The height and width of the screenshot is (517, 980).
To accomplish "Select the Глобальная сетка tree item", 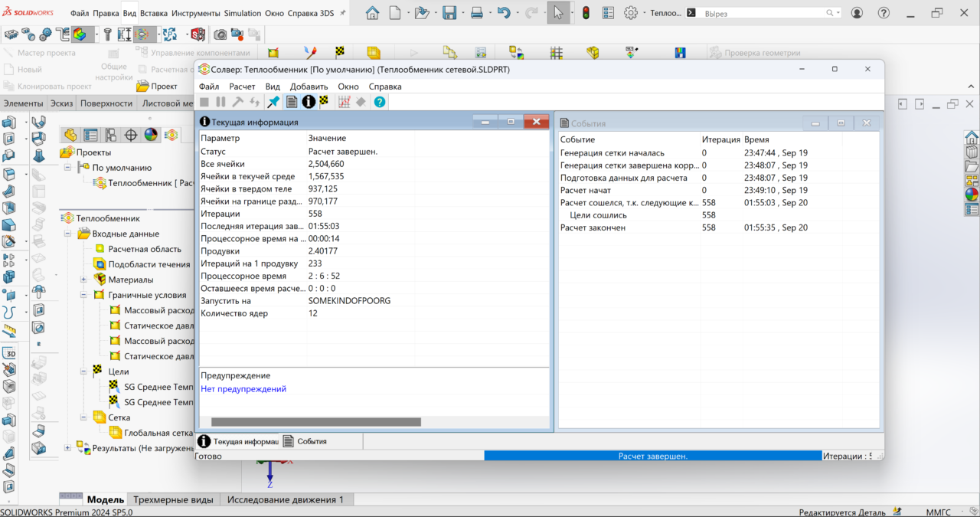I will (158, 433).
